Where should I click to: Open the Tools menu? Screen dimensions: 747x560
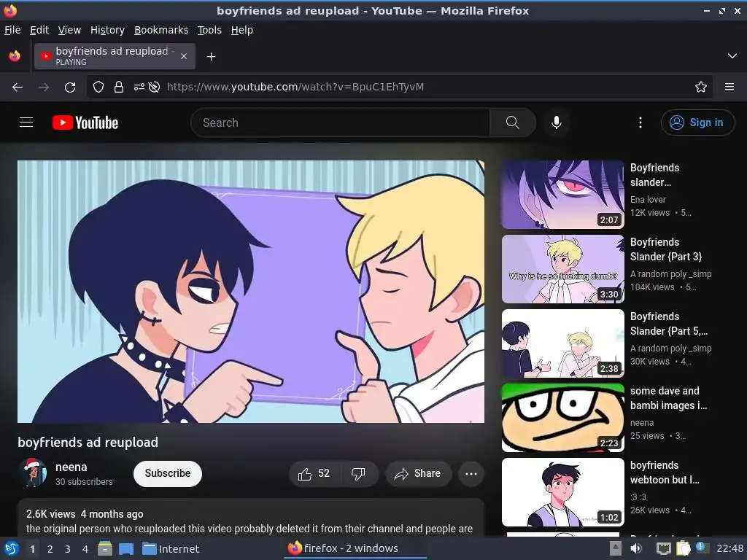point(209,30)
